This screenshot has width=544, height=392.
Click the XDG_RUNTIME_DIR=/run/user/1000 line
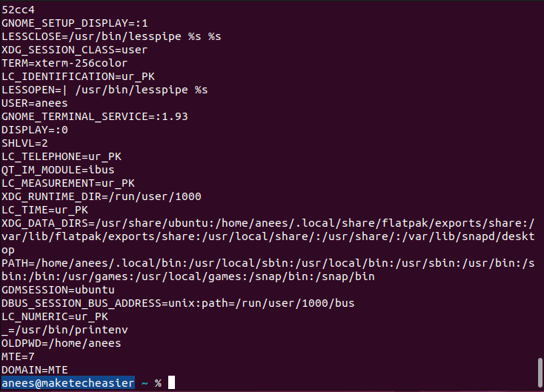tap(101, 196)
